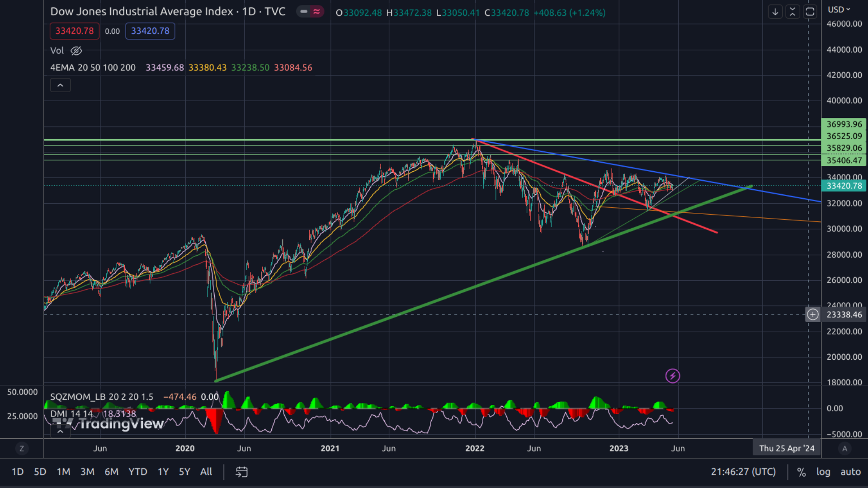Click the A auto-scale button on the axis
The image size is (868, 488).
844,449
